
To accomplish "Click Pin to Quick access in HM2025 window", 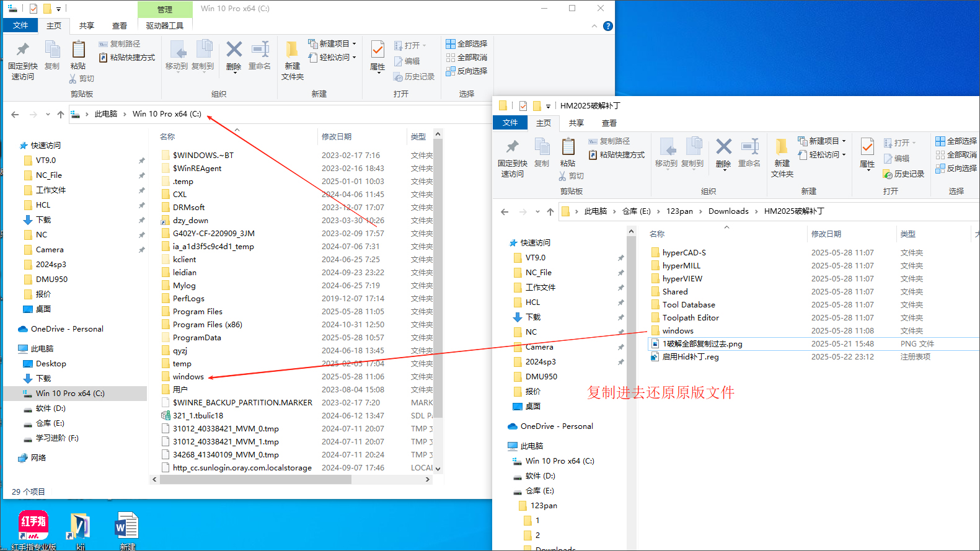I will [x=513, y=157].
